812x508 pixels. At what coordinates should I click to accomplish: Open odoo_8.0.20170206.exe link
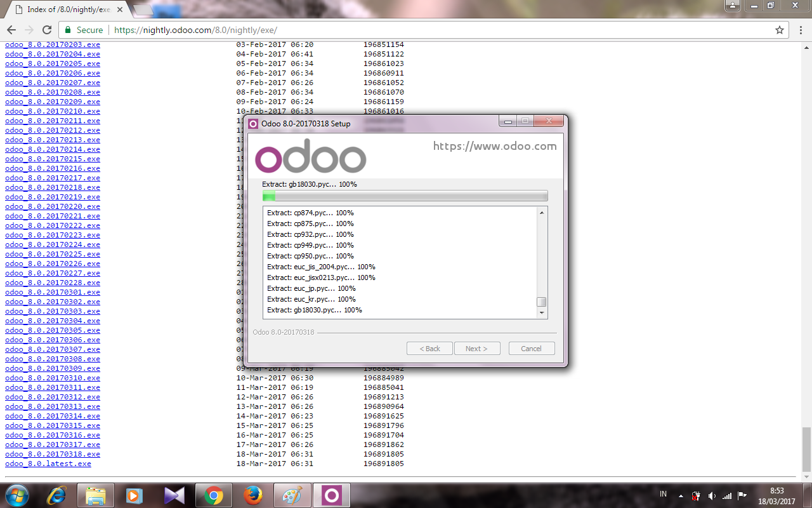point(53,73)
